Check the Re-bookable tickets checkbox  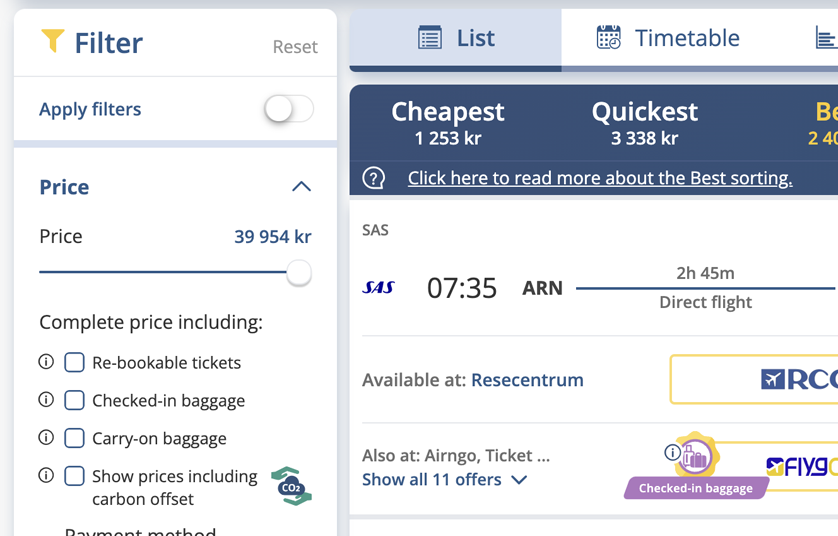(x=75, y=362)
